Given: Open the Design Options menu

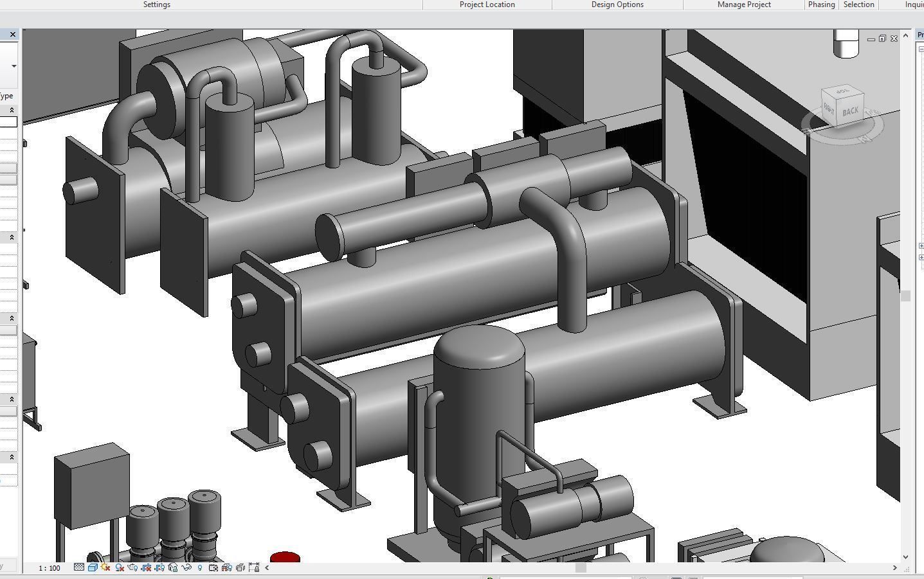Looking at the screenshot, I should tap(617, 4).
